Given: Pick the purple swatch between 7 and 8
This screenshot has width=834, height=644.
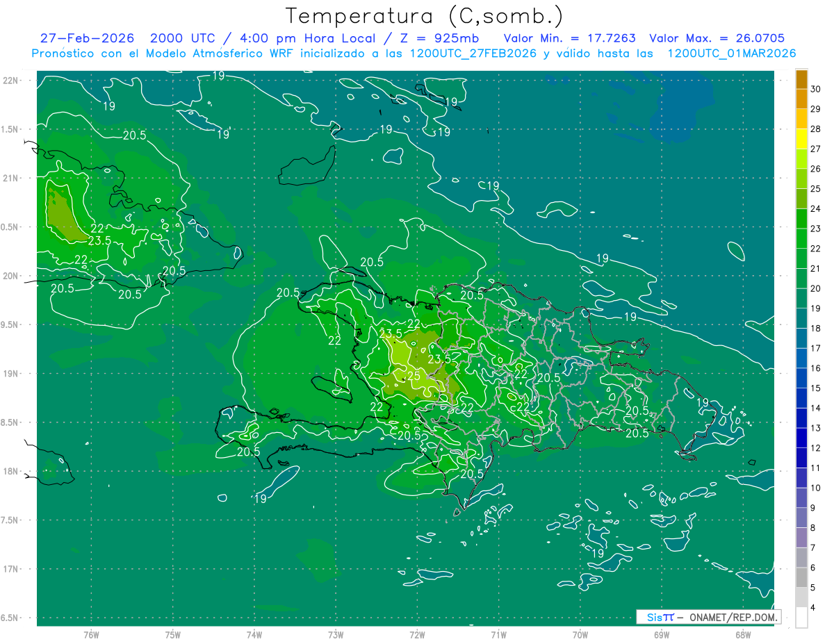Looking at the screenshot, I should (801, 538).
